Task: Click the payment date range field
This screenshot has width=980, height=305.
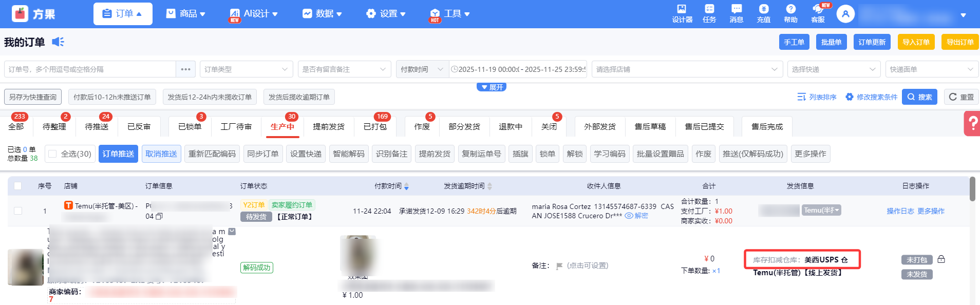Action: (518, 69)
